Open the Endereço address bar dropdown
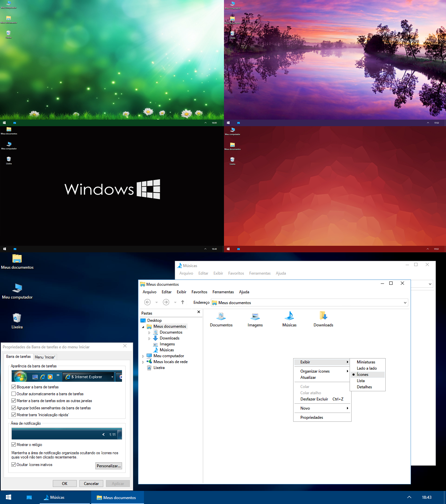 [x=405, y=303]
